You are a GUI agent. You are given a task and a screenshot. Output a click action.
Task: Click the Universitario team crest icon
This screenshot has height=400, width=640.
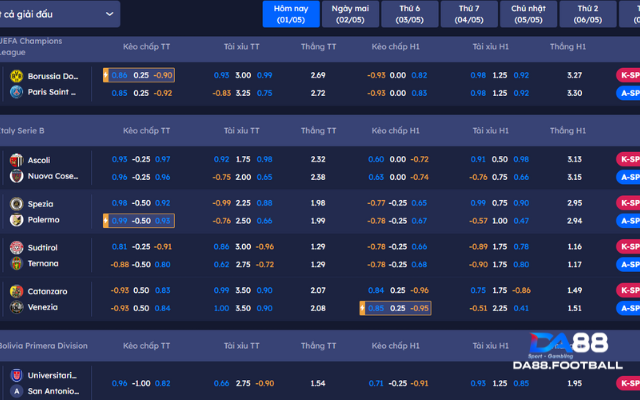(x=16, y=375)
